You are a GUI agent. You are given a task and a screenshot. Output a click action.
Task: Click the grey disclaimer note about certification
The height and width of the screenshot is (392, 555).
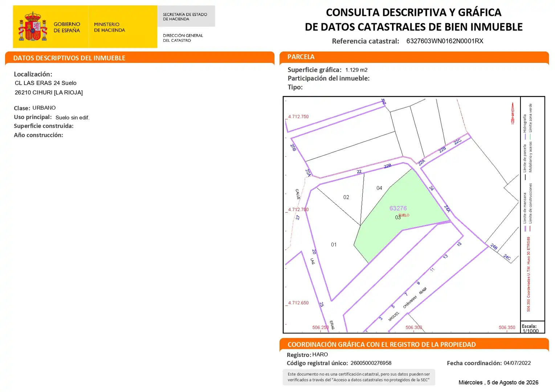(x=359, y=377)
